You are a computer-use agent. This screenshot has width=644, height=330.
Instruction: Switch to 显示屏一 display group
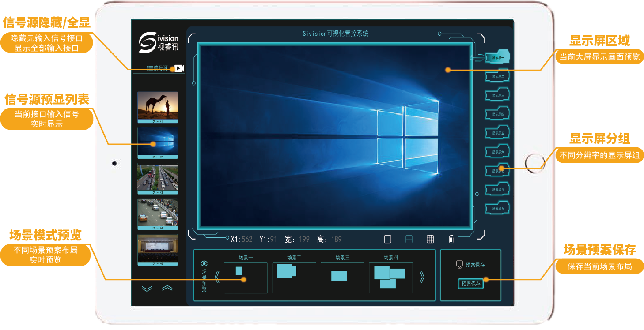pyautogui.click(x=498, y=57)
